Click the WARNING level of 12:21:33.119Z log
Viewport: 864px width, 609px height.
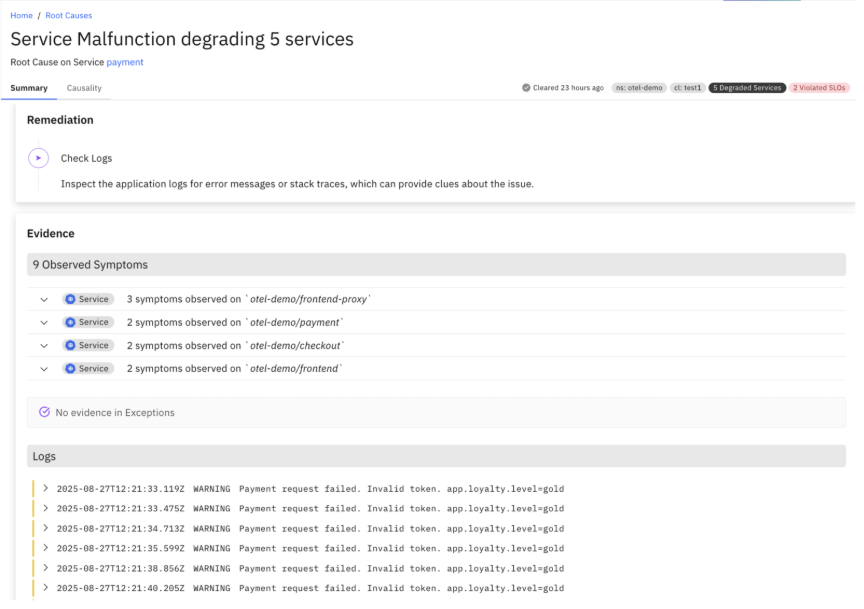[212, 489]
